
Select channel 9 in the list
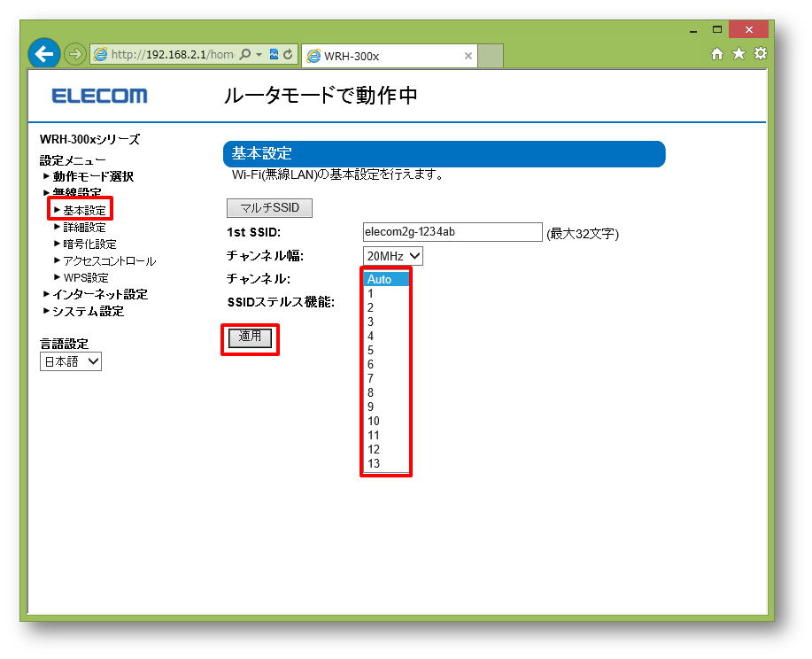click(x=386, y=407)
